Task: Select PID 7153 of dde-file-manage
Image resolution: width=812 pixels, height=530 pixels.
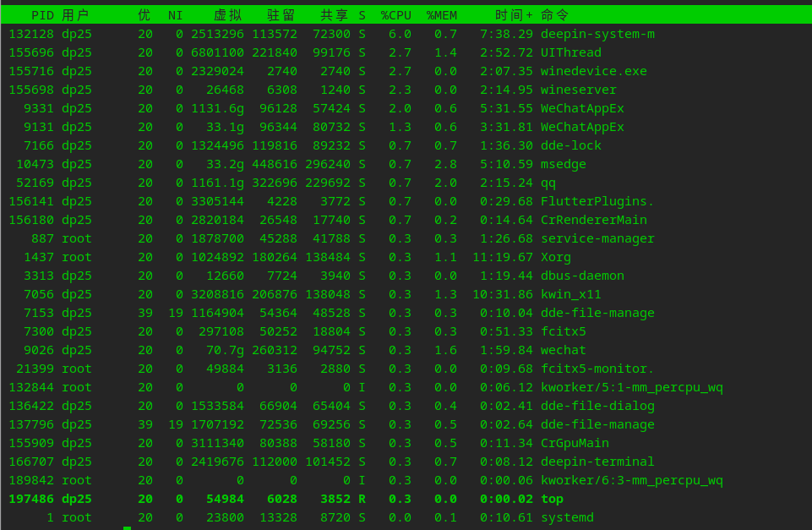Action: pos(39,314)
